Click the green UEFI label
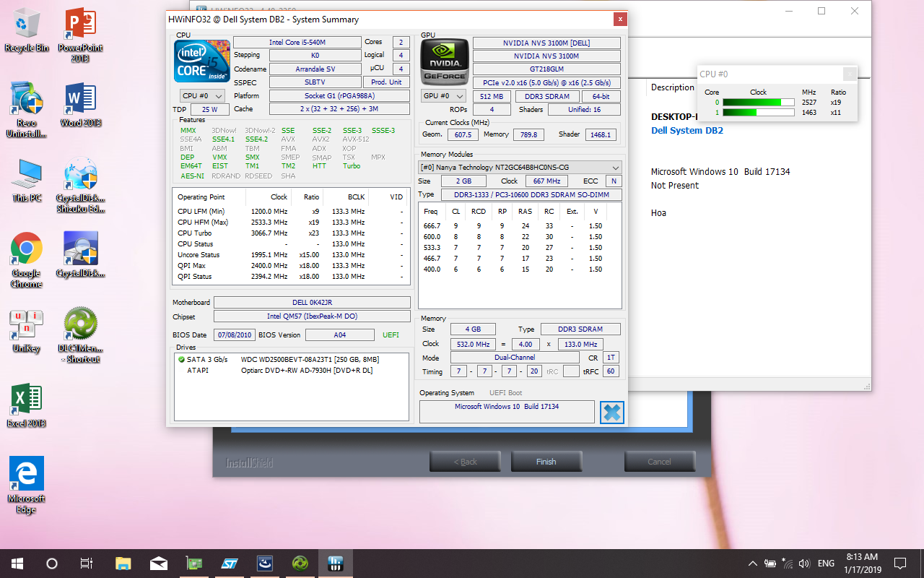 tap(391, 335)
